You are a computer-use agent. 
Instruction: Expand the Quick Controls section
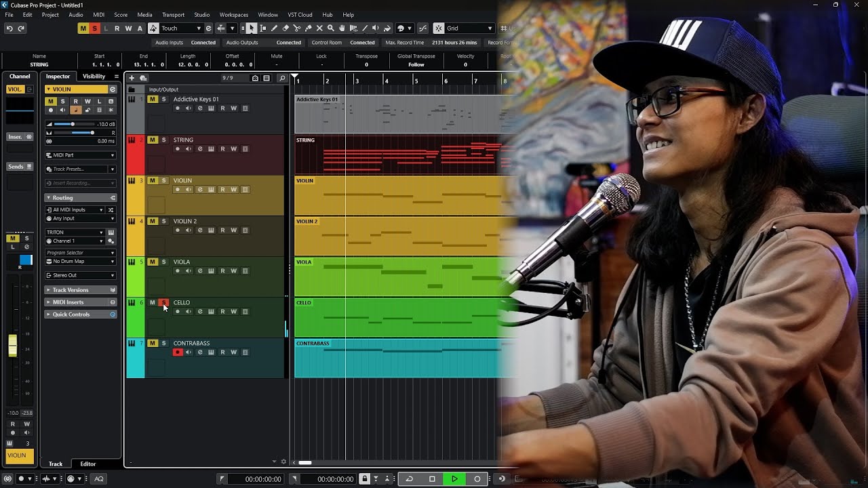81,314
